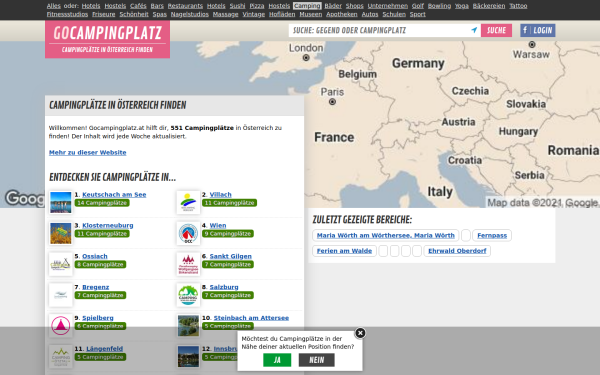Click the Suche search button
Image resolution: width=600 pixels, height=375 pixels.
pyautogui.click(x=496, y=31)
